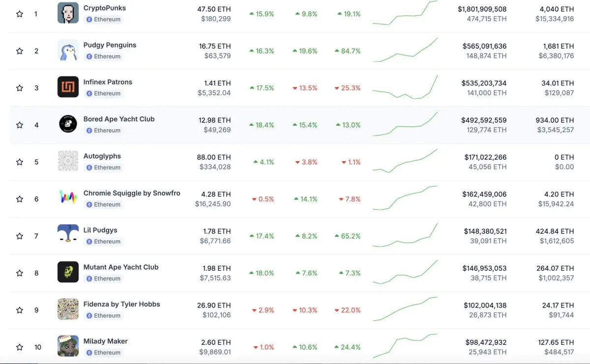Click the Infinex Patrons price trend chart
This screenshot has width=590, height=364.
click(x=405, y=87)
